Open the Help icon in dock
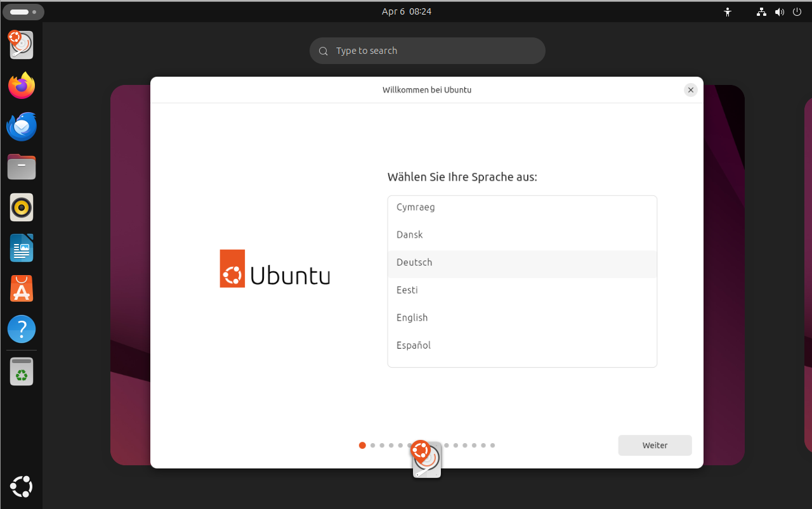Screen dimensions: 812x509 22,330
